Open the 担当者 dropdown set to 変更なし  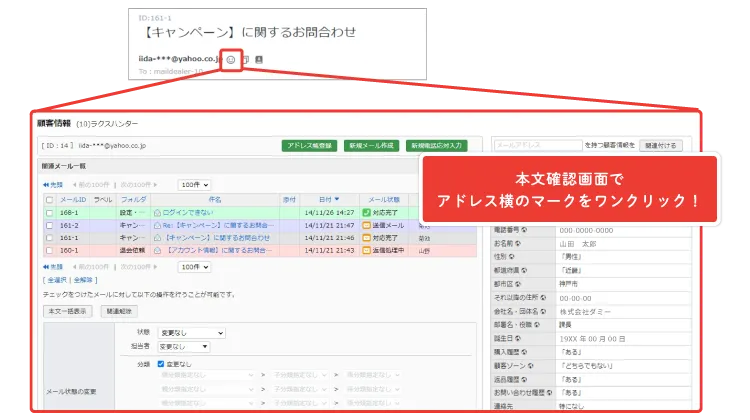tap(184, 346)
